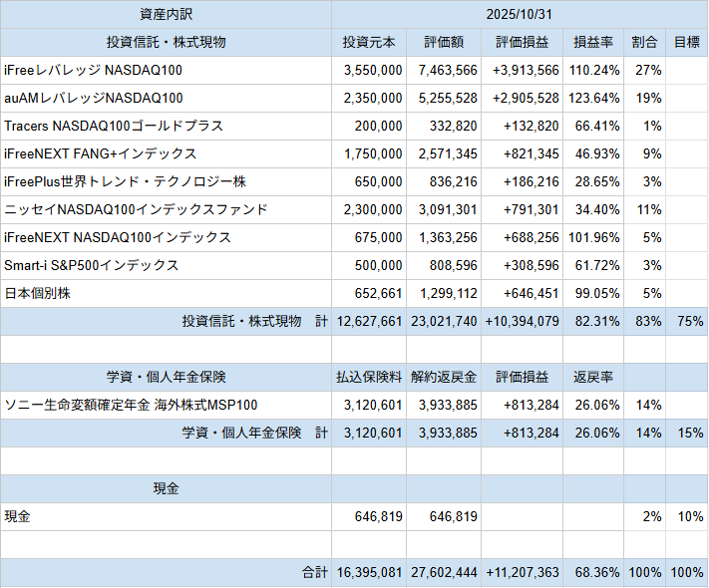Viewport: 709px width, 588px height.
Task: Select auAMレバレッジNASDAQ100 row label
Action: coord(94,99)
